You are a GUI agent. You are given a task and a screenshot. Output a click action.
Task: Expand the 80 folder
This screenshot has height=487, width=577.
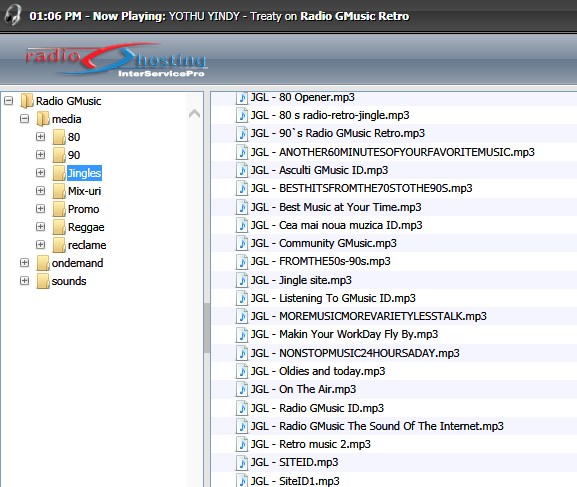[40, 137]
